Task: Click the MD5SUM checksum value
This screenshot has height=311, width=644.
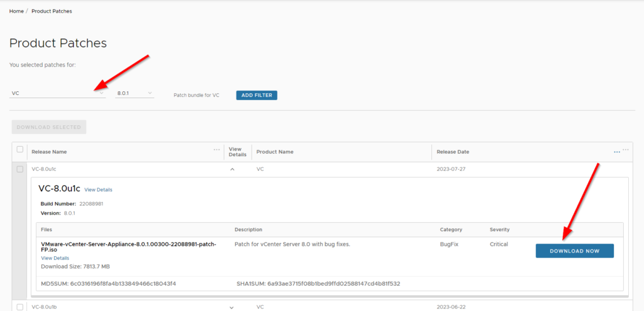Action: click(x=123, y=283)
